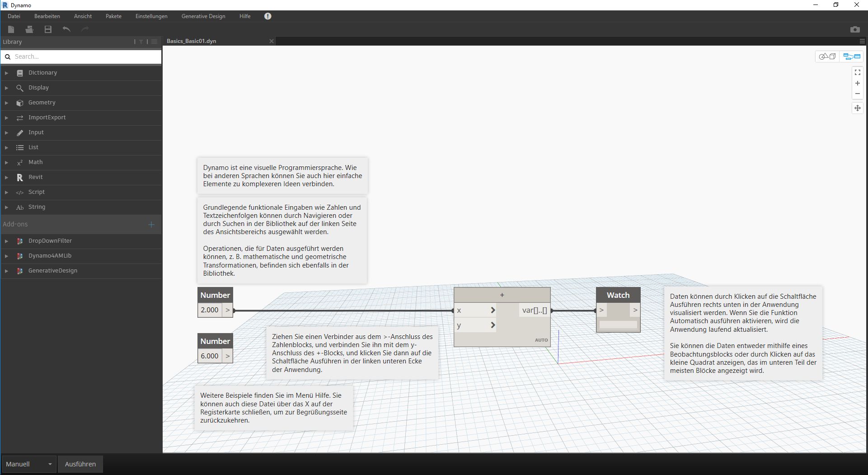Click output port of Number 2.000 node
This screenshot has height=475, width=868.
(x=227, y=310)
